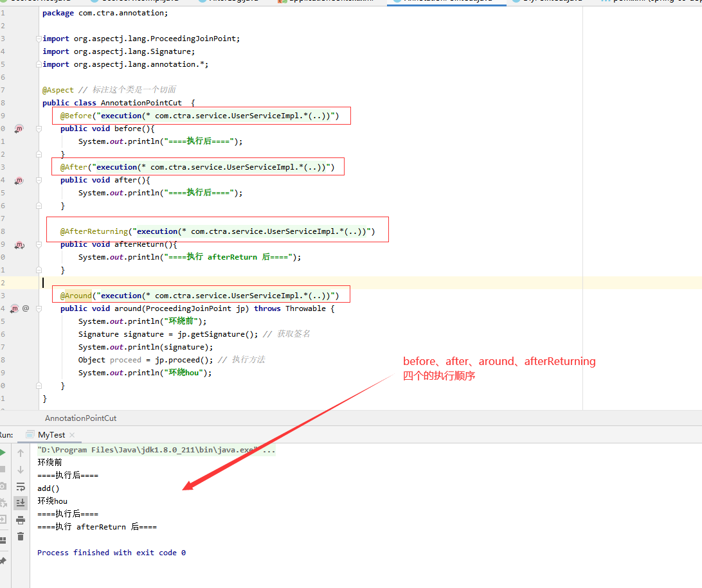Click the Exit icon in the Run toolbar

[3, 519]
